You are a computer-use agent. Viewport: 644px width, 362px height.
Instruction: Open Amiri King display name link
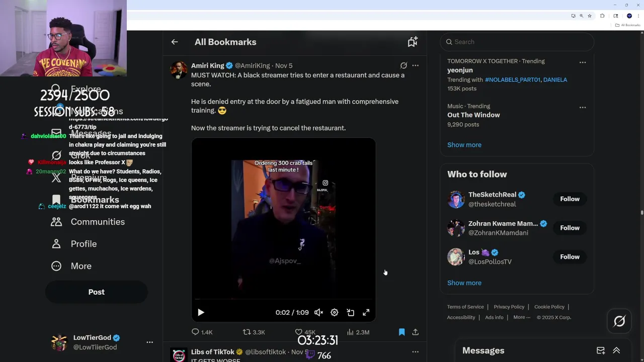(207, 65)
